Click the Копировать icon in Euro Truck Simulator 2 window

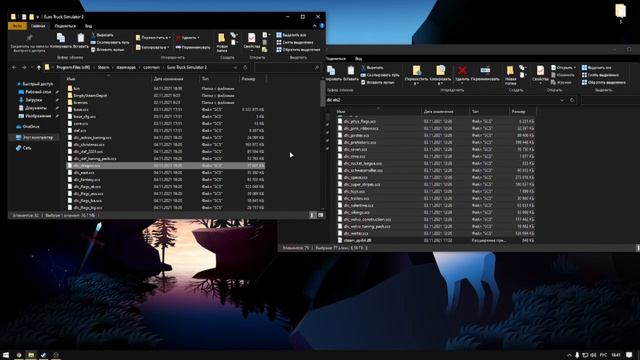click(x=61, y=38)
